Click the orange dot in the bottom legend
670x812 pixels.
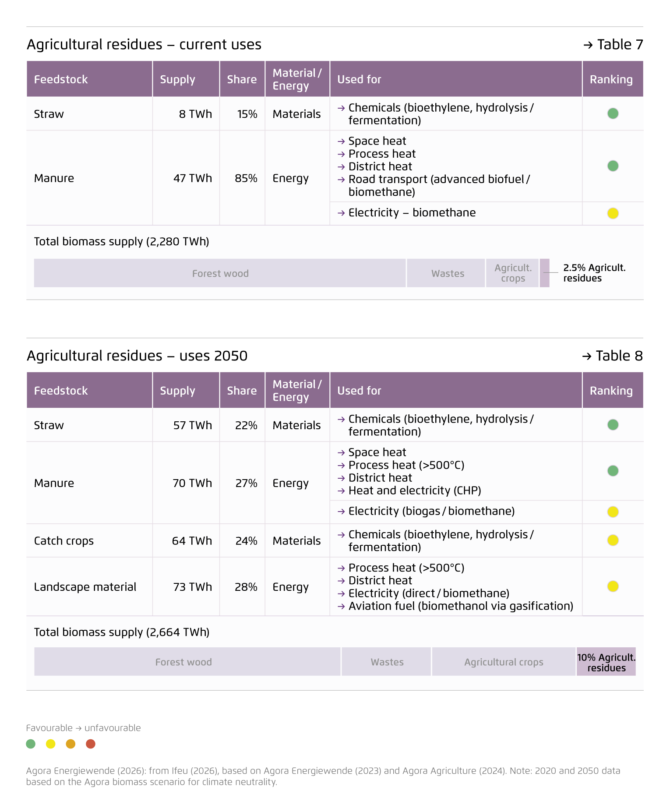pyautogui.click(x=71, y=744)
